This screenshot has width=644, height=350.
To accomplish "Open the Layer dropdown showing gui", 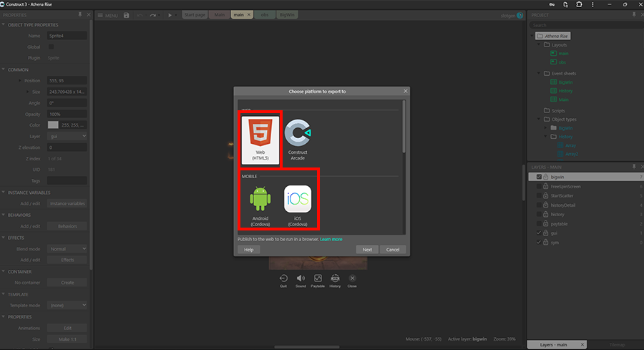I will 67,135.
